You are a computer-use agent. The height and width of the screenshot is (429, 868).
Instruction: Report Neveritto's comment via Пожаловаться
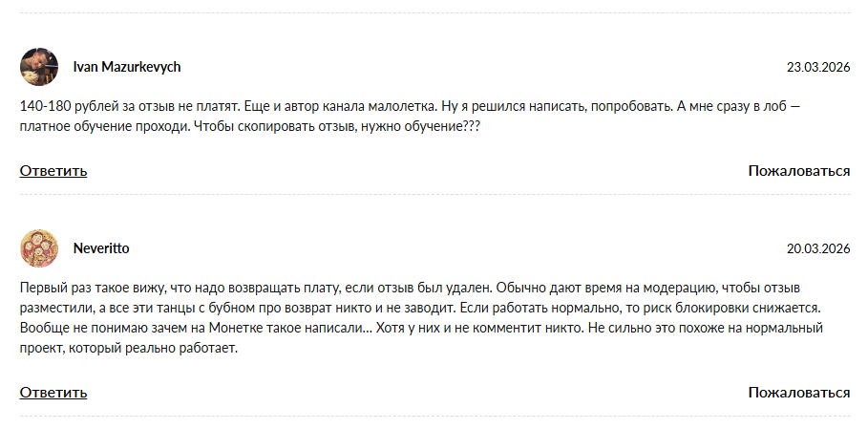[x=798, y=392]
